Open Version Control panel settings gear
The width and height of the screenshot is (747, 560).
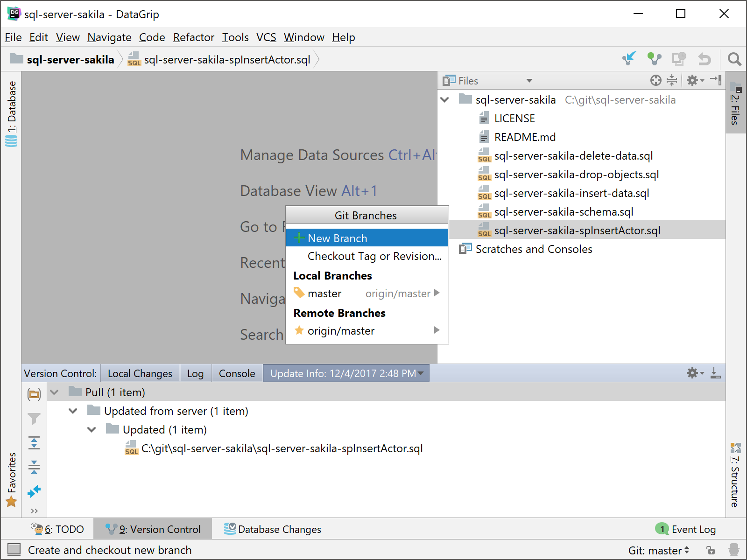(x=695, y=373)
